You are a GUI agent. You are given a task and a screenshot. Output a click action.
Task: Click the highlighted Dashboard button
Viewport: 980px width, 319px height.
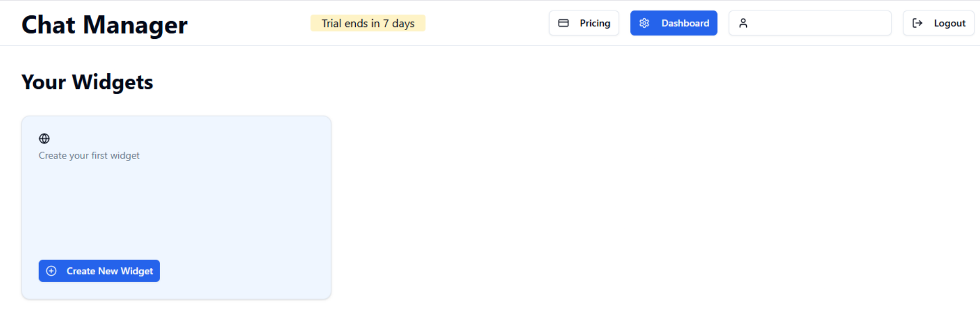673,23
